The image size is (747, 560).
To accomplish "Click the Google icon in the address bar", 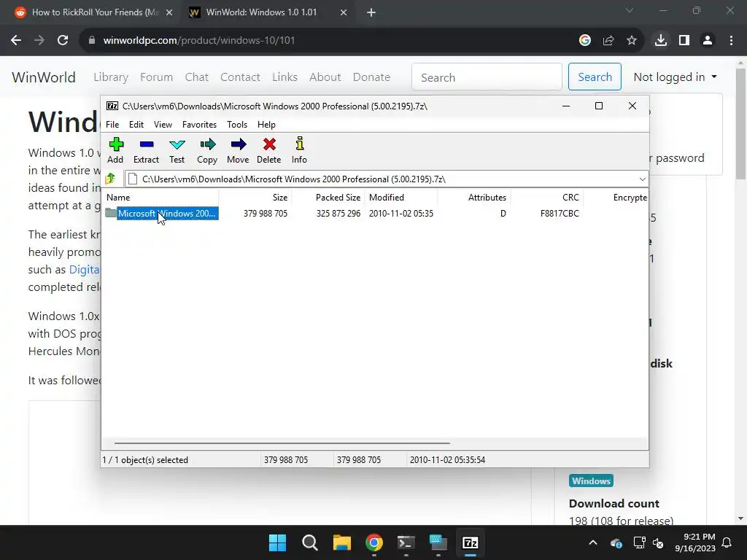I will pos(585,41).
